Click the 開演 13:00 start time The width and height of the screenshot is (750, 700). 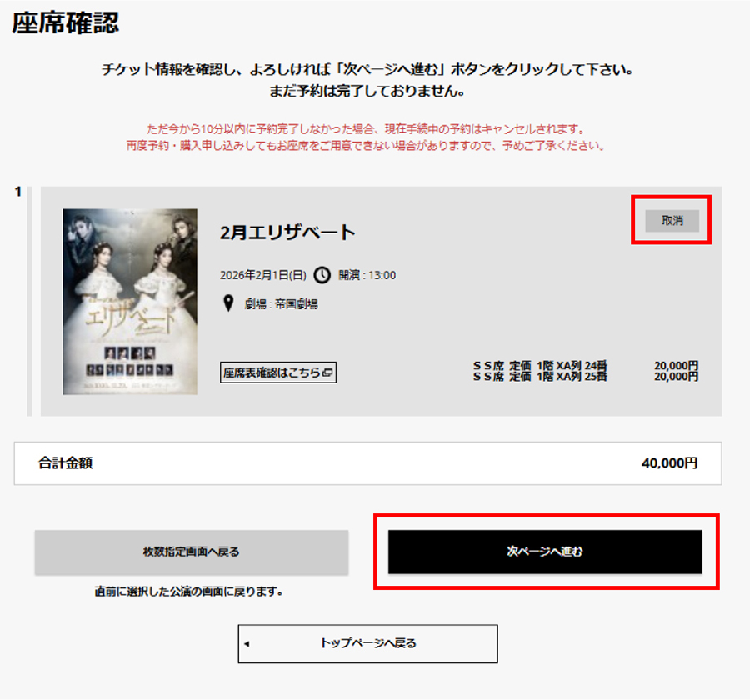367,275
